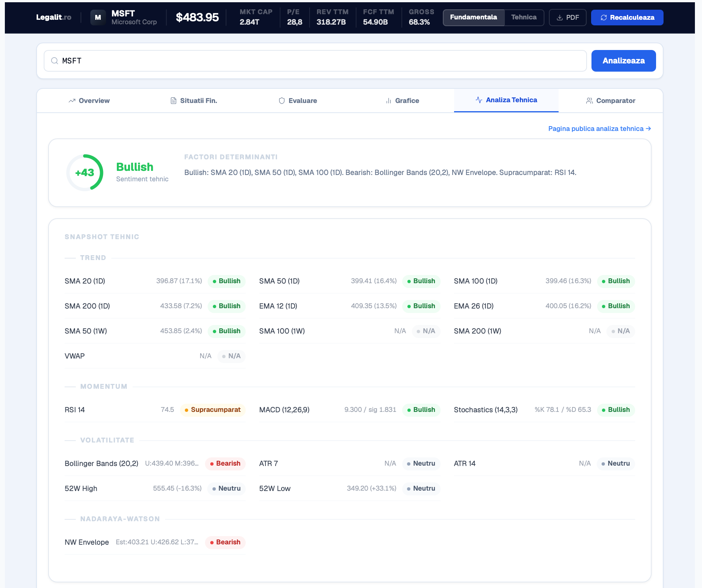Click the SMA 200 (1D) Bullish badge

pyautogui.click(x=226, y=306)
